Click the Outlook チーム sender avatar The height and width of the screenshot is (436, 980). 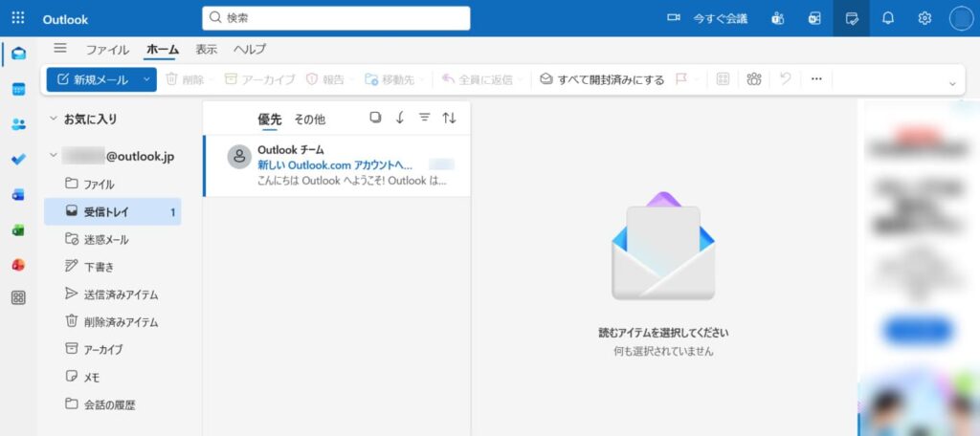238,156
